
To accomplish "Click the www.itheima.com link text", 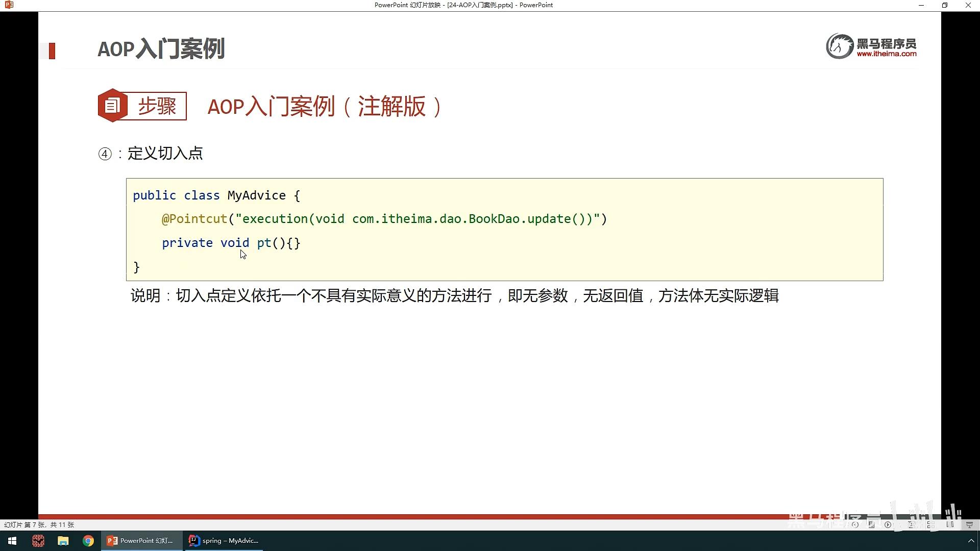I will click(x=886, y=54).
